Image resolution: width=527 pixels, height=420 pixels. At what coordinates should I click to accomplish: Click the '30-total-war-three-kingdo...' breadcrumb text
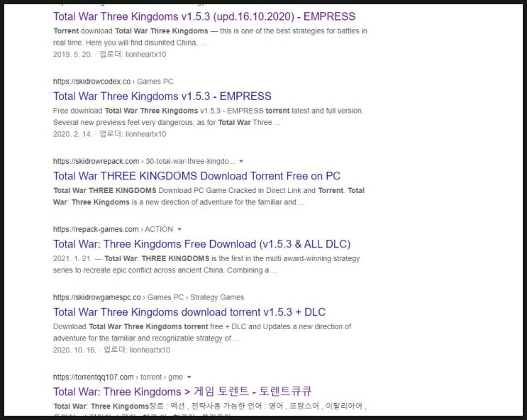click(190, 161)
